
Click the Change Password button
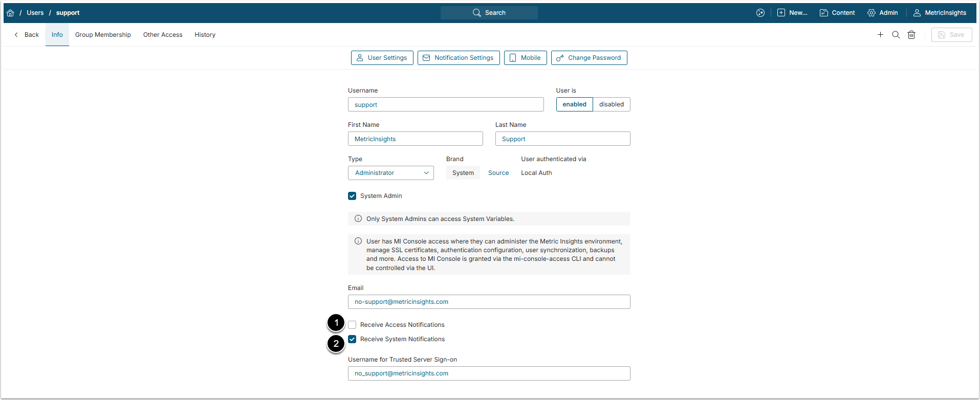[589, 58]
